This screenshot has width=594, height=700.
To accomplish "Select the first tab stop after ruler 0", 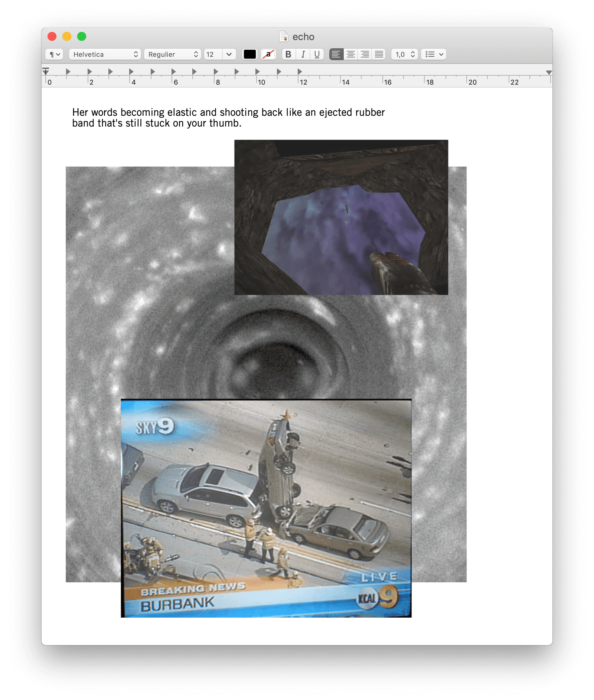I will [68, 71].
